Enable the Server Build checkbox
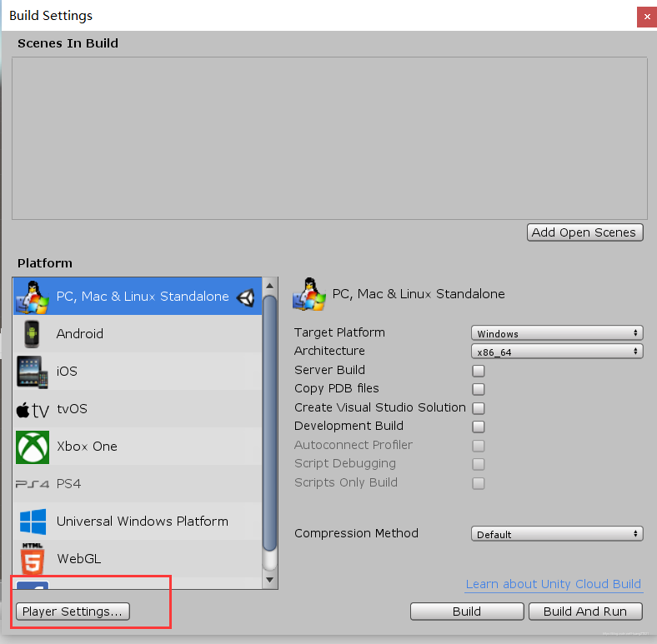The width and height of the screenshot is (657, 644). [x=478, y=371]
